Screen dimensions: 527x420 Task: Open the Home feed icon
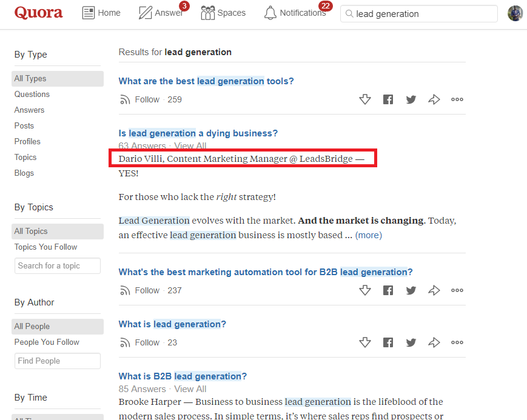[89, 13]
